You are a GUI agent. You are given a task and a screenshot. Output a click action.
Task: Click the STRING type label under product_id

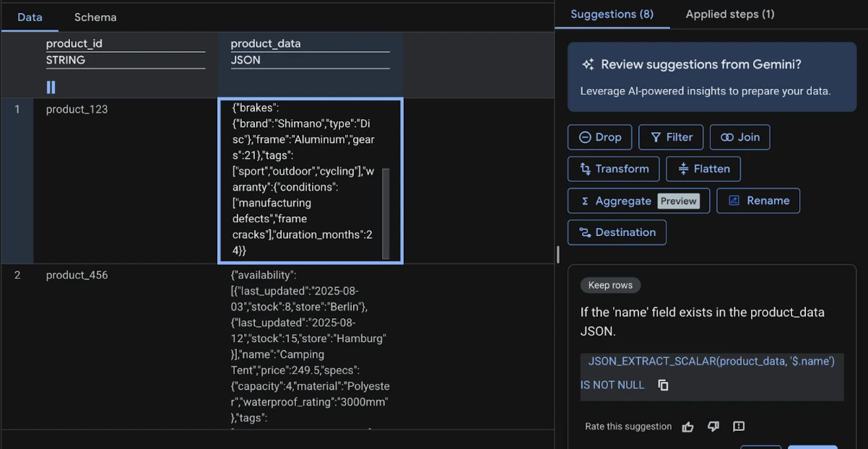[66, 60]
